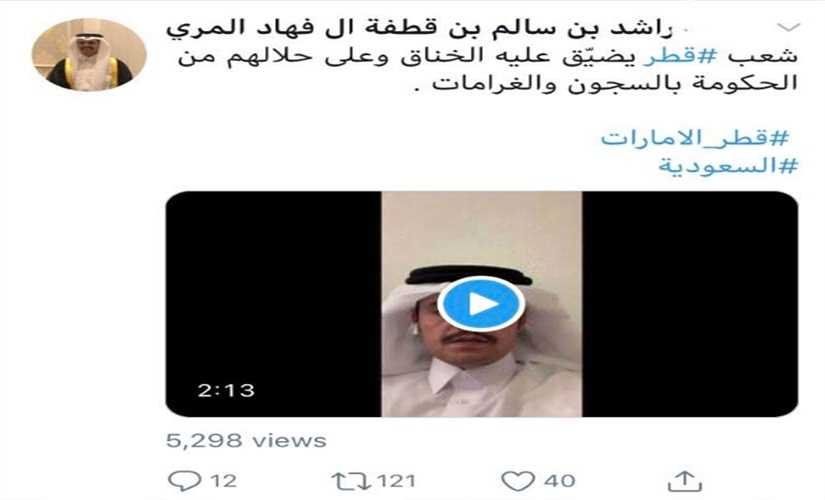The image size is (825, 500).
Task: Open the share upload arrow icon
Action: [x=685, y=481]
